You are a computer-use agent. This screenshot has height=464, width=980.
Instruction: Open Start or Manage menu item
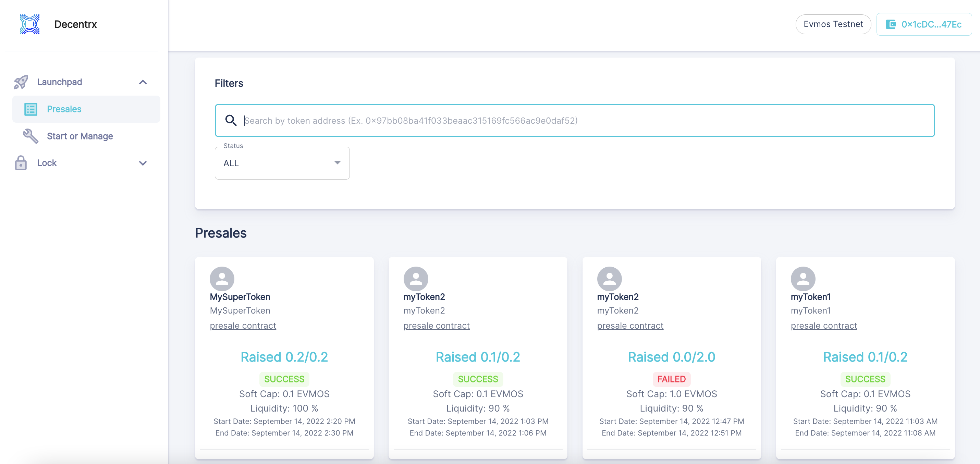point(80,136)
